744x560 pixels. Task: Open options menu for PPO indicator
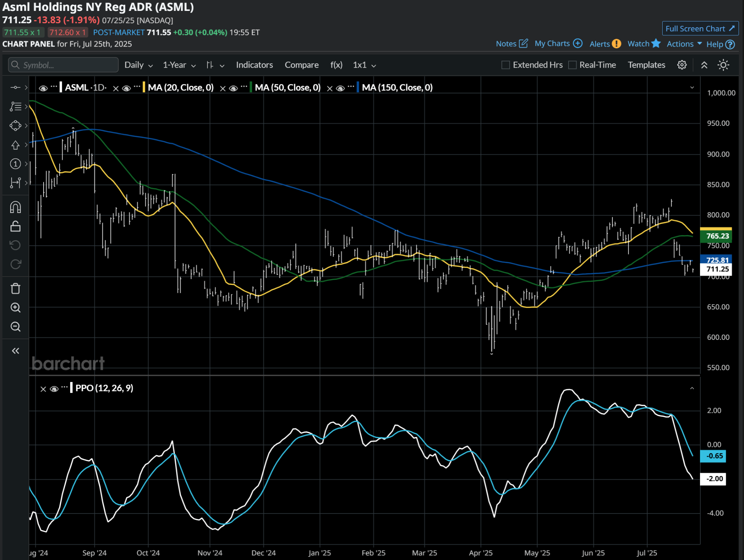(65, 387)
